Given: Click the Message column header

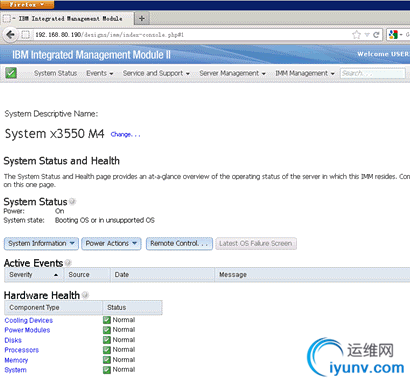Looking at the screenshot, I should tap(312, 275).
